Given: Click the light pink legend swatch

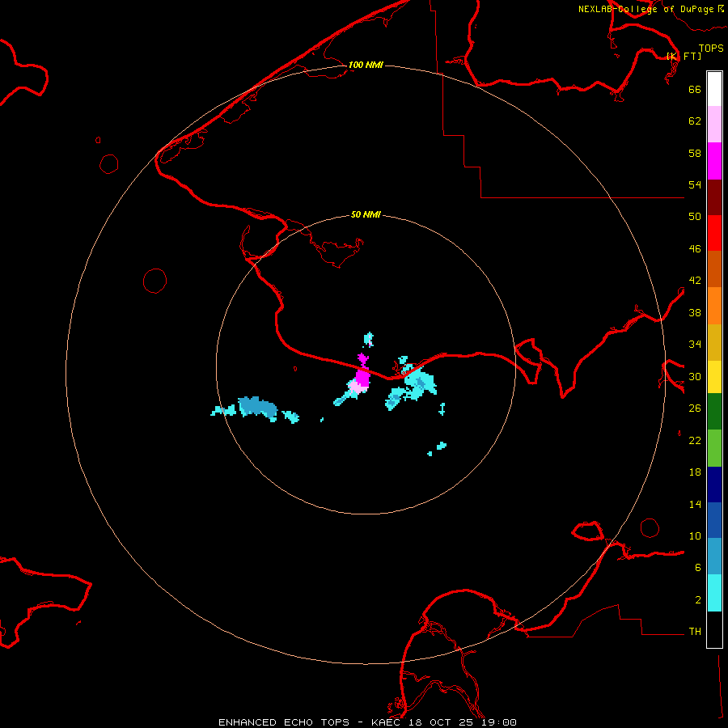Looking at the screenshot, I should pos(714,125).
